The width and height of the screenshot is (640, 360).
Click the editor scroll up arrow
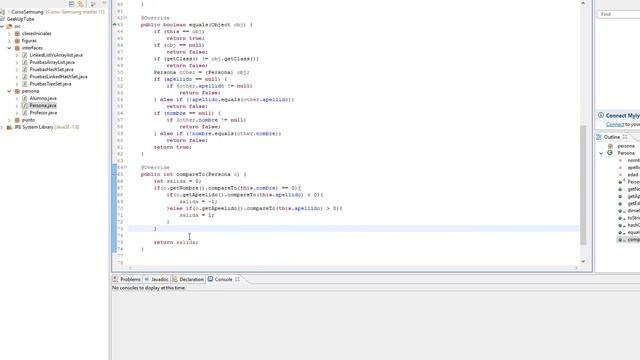583,3
